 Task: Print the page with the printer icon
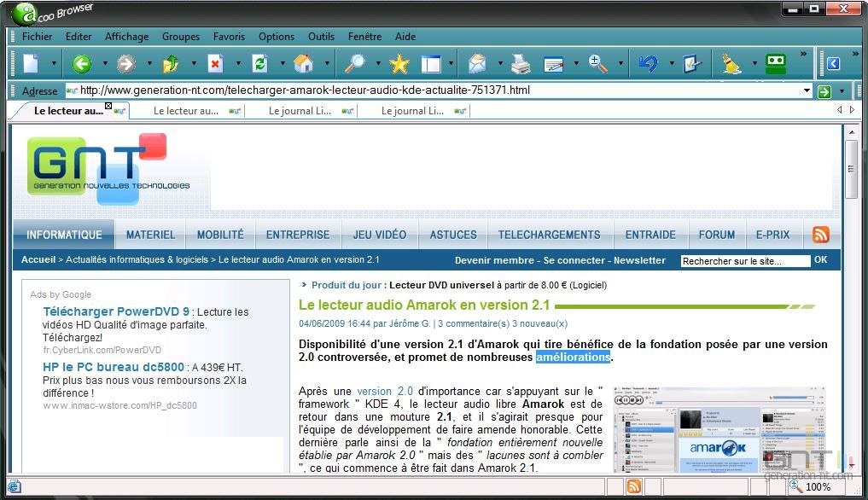point(521,64)
